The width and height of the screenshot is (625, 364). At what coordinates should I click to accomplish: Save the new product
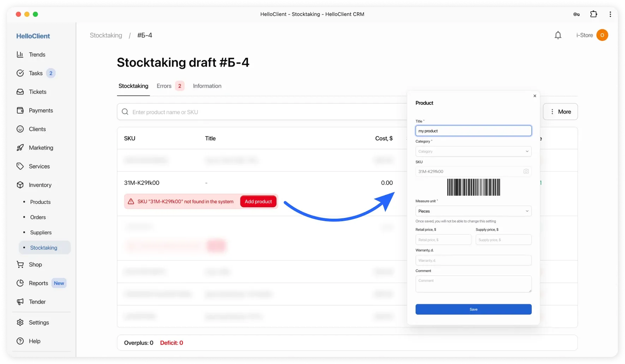(473, 309)
